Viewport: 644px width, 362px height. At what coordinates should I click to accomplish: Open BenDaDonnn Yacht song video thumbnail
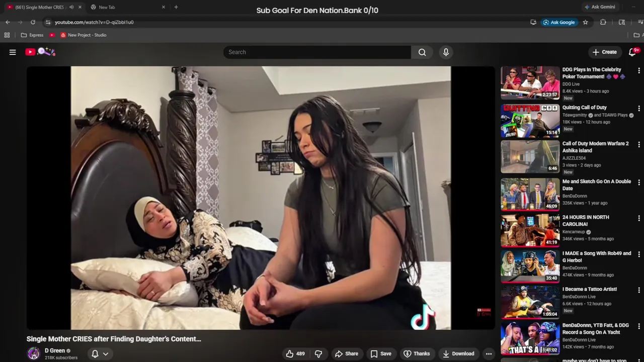(530, 339)
